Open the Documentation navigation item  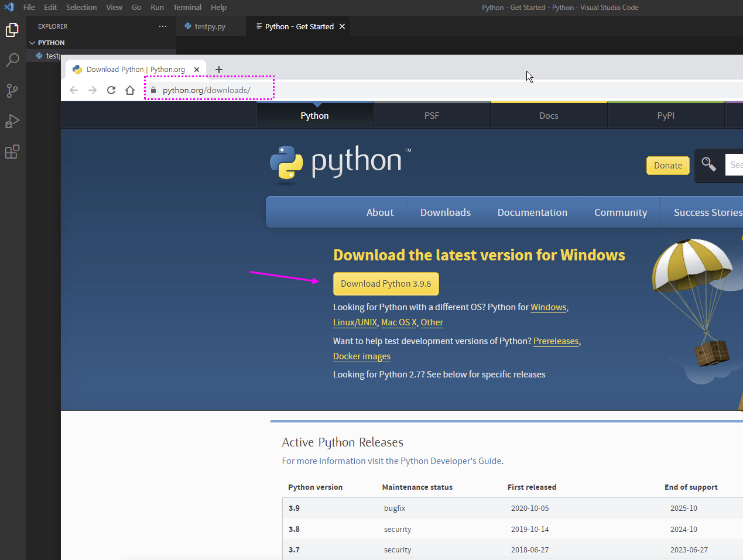(x=532, y=212)
